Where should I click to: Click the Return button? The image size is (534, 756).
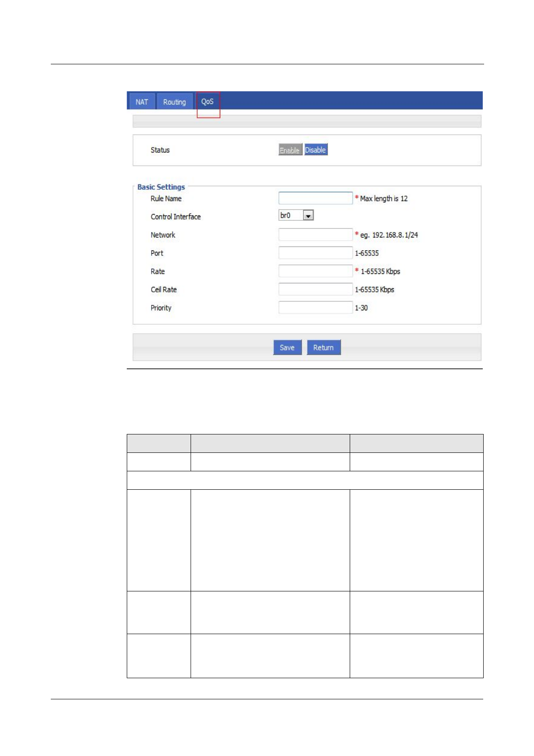point(324,348)
